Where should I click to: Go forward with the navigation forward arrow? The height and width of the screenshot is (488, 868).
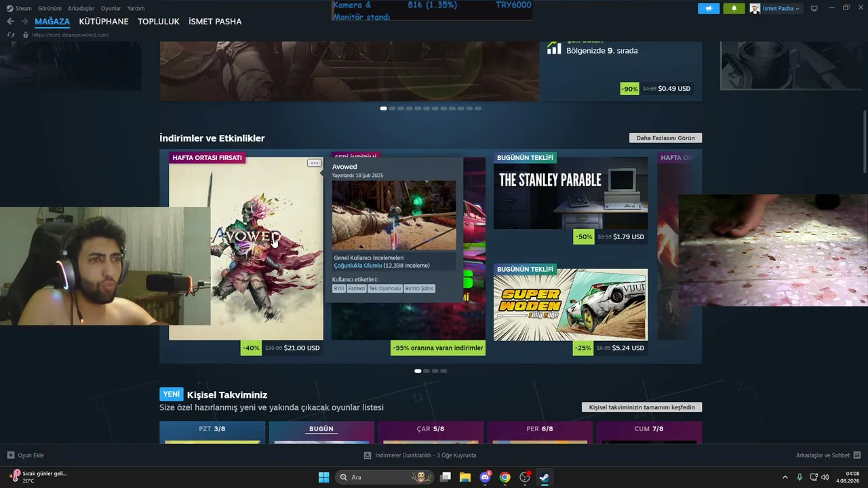24,22
